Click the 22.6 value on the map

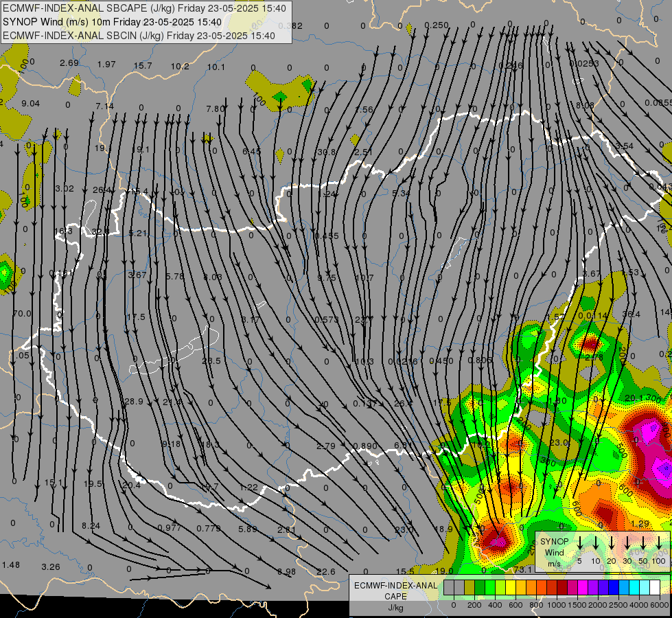click(x=326, y=572)
